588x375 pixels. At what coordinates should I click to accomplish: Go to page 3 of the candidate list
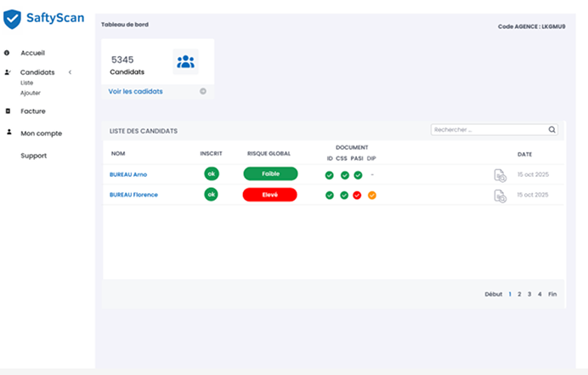[x=529, y=294]
